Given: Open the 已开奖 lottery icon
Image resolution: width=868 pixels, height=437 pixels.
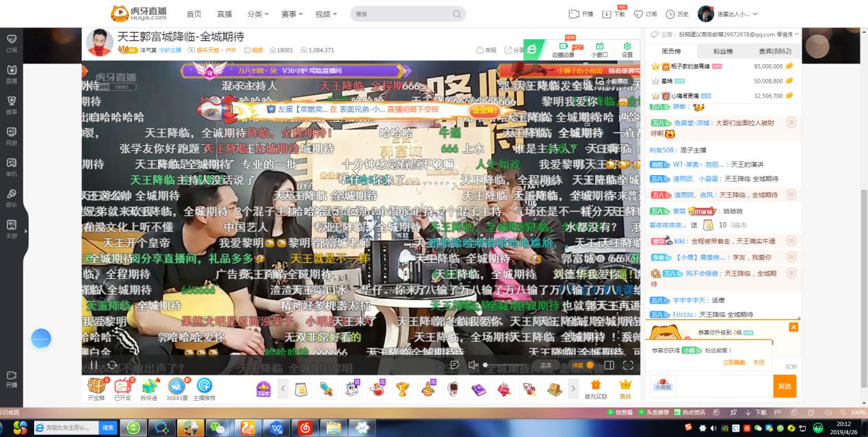Looking at the screenshot, I should pos(122,389).
